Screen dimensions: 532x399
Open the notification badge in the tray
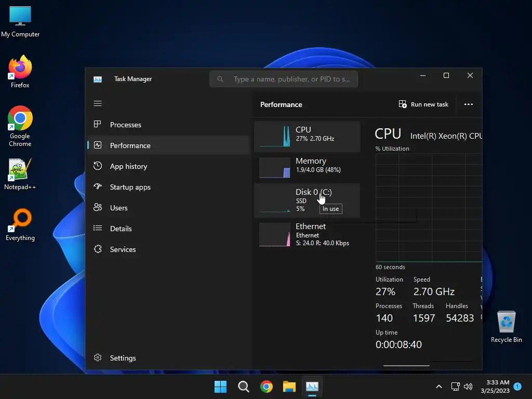(517, 386)
